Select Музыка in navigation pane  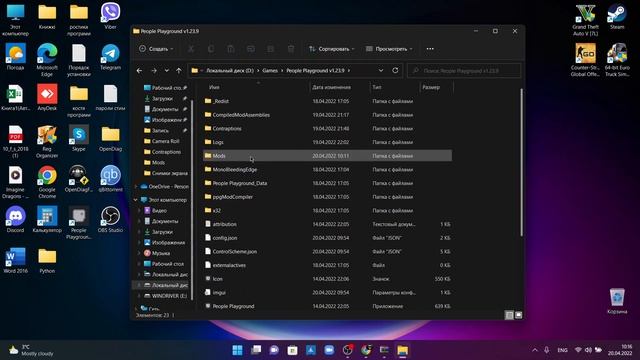[x=161, y=253]
